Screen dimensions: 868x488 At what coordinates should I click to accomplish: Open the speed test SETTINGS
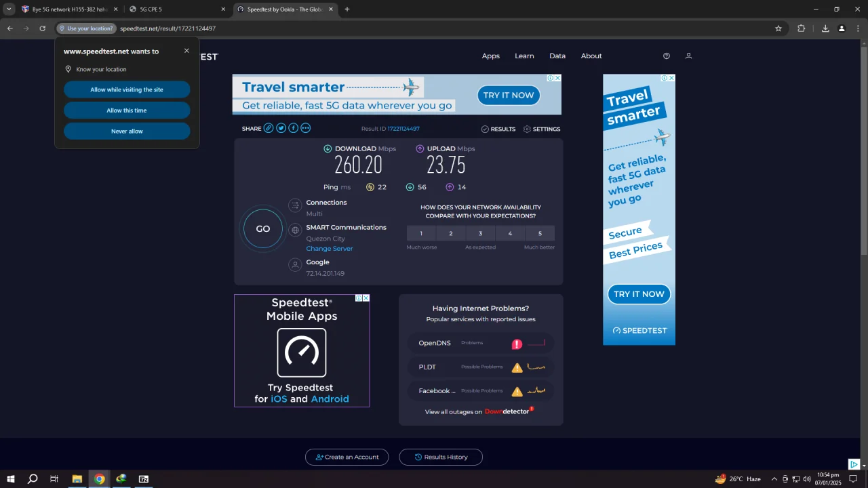(542, 129)
